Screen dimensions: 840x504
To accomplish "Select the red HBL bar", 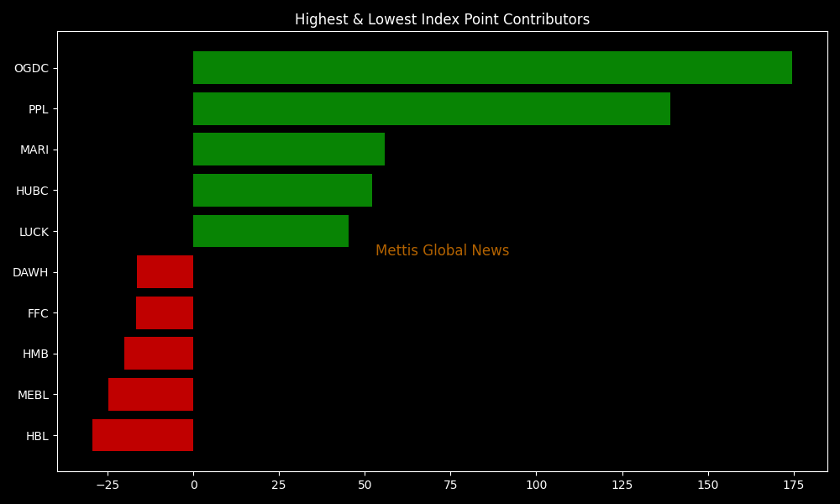I will (143, 435).
